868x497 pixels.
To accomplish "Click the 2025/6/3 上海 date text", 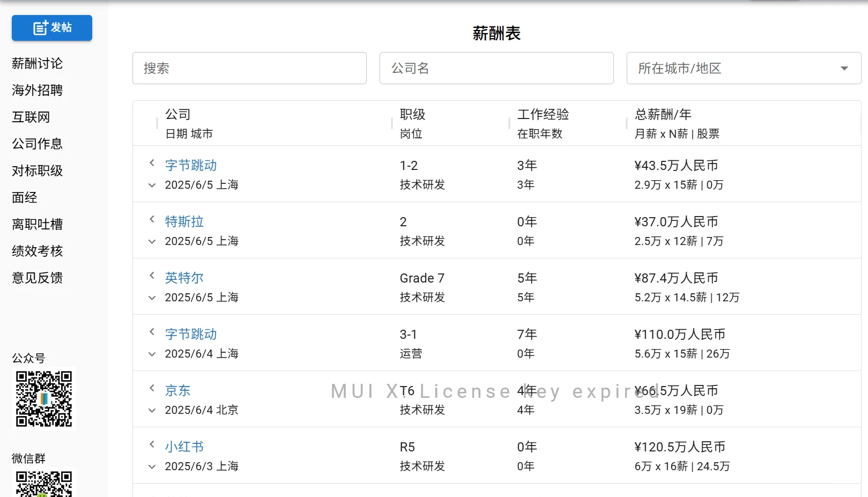I will [202, 466].
